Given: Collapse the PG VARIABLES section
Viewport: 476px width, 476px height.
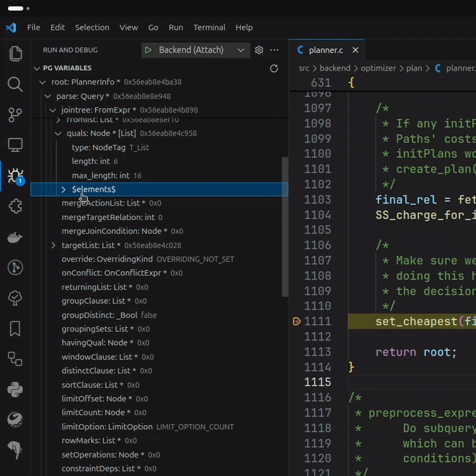Looking at the screenshot, I should 37,68.
